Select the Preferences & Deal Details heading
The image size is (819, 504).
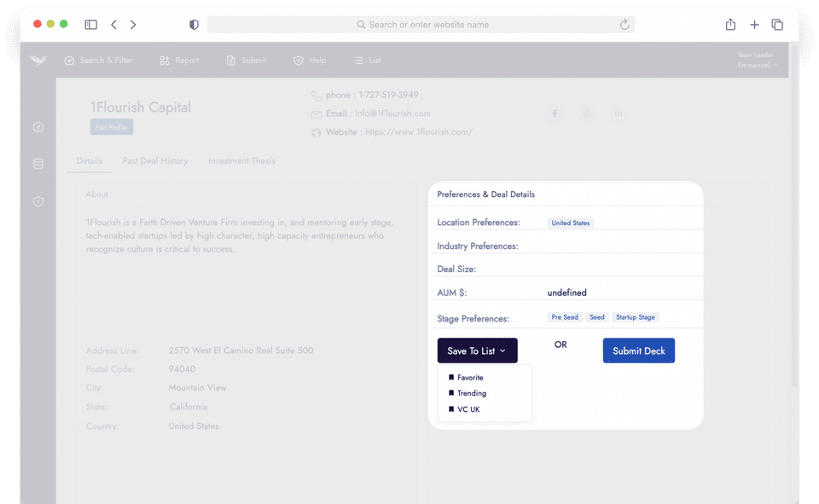485,194
